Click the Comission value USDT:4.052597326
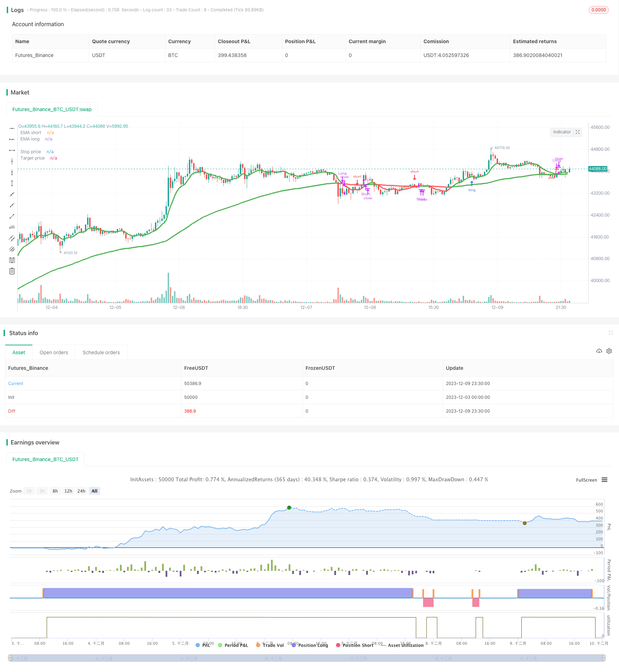This screenshot has height=672, width=619. coord(446,55)
